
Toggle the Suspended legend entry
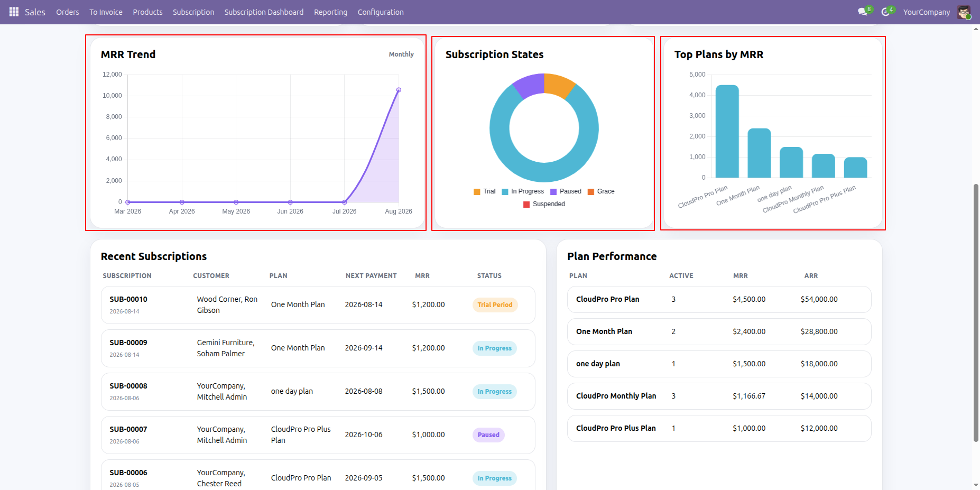click(544, 204)
